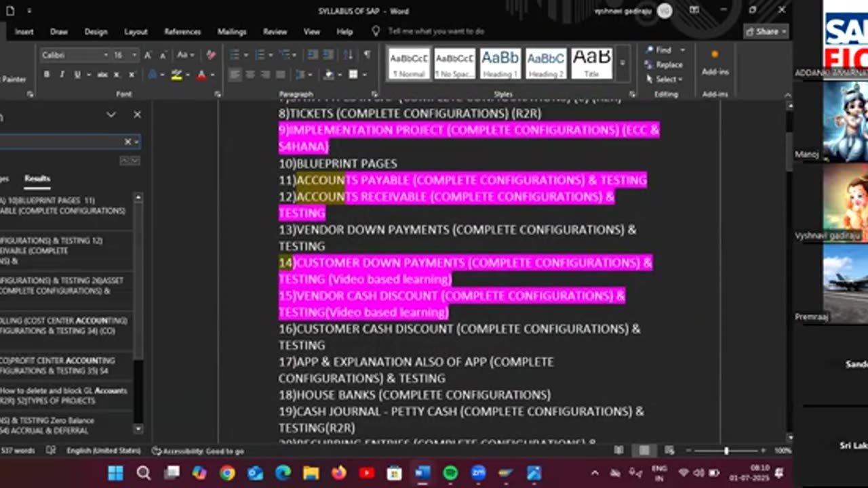Expand highlight color arrow

click(186, 75)
